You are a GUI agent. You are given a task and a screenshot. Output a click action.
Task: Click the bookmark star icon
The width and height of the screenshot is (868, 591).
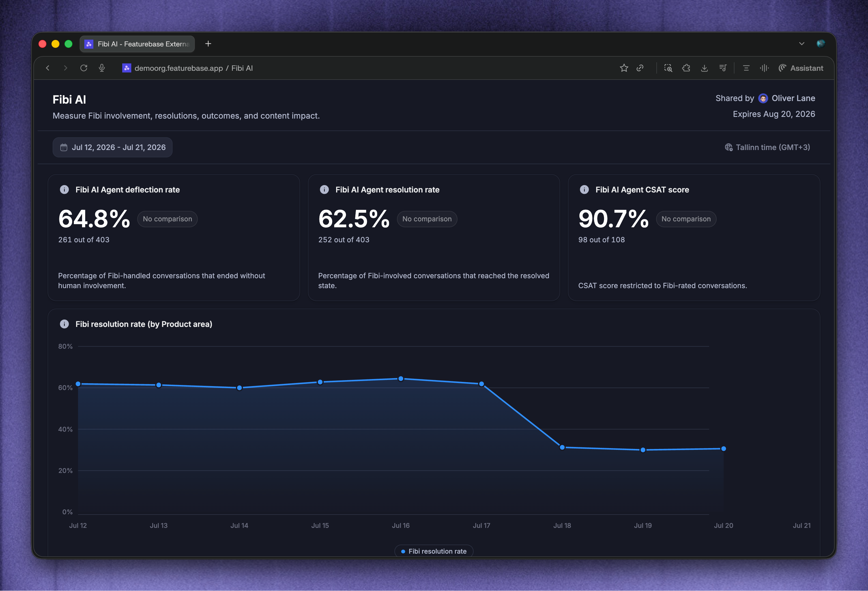click(624, 68)
